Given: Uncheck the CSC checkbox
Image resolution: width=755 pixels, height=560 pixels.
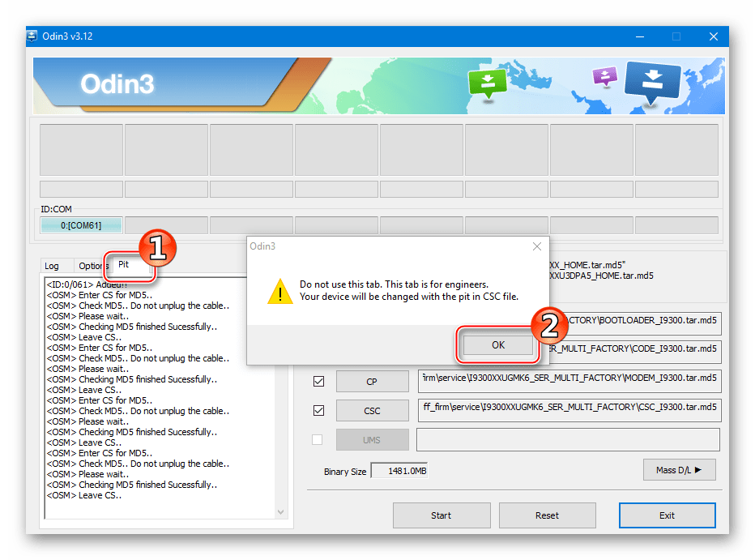Looking at the screenshot, I should tap(318, 411).
